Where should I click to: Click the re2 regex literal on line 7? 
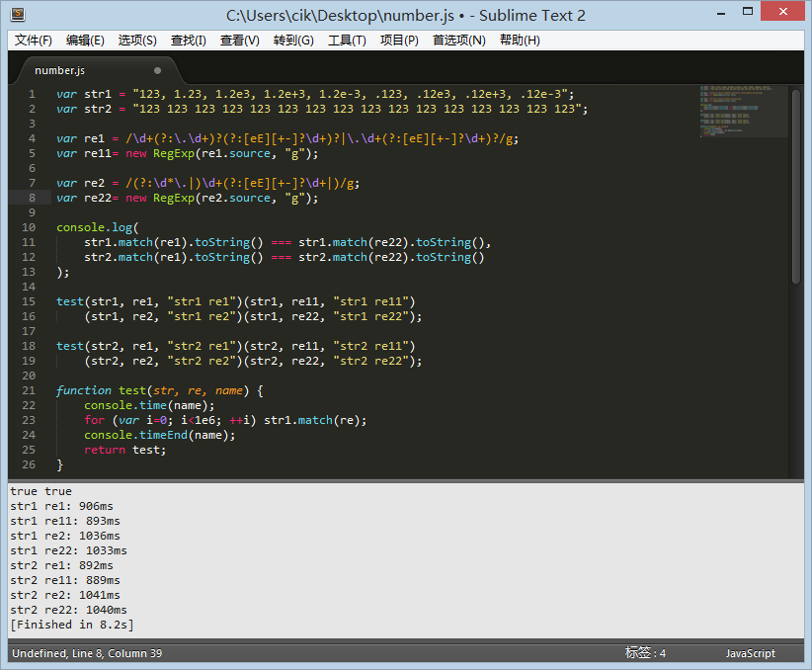point(239,184)
